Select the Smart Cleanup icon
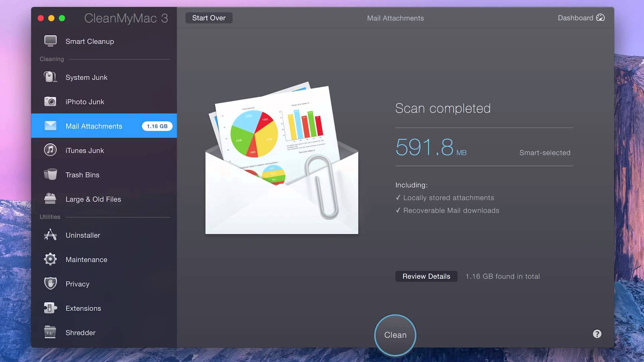The width and height of the screenshot is (644, 362). [x=50, y=41]
